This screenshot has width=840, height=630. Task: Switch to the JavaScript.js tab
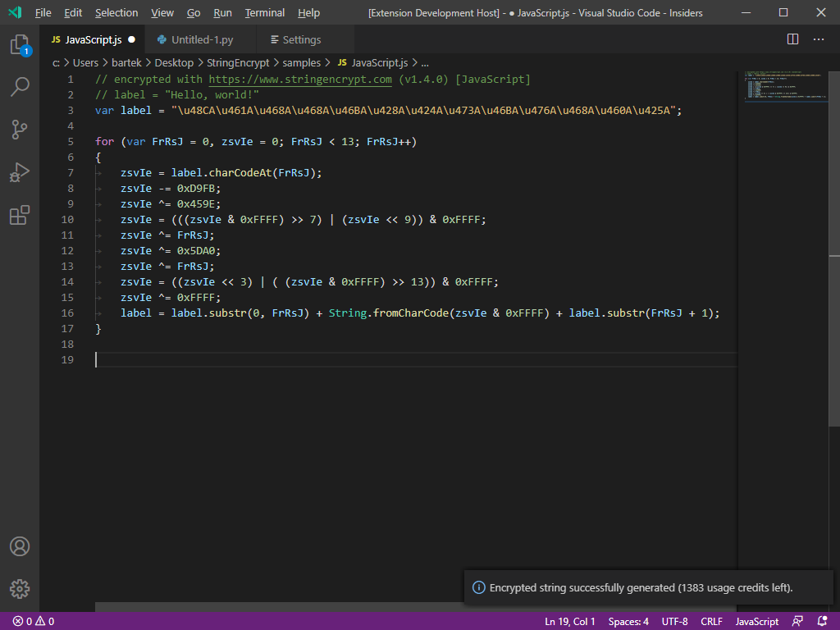[x=92, y=39]
